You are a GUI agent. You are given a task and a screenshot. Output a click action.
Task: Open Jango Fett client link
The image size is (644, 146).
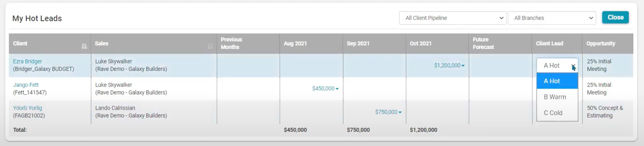tap(26, 85)
